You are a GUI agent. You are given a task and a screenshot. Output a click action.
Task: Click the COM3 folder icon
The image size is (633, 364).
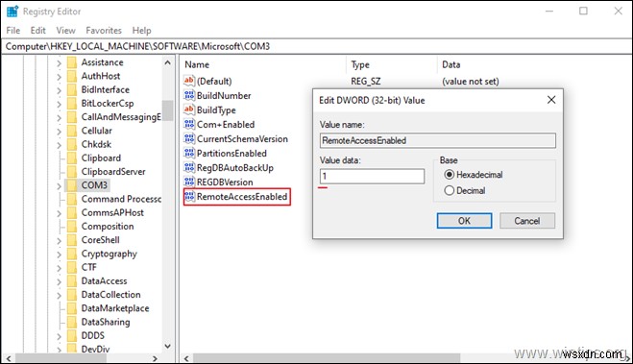(71, 185)
